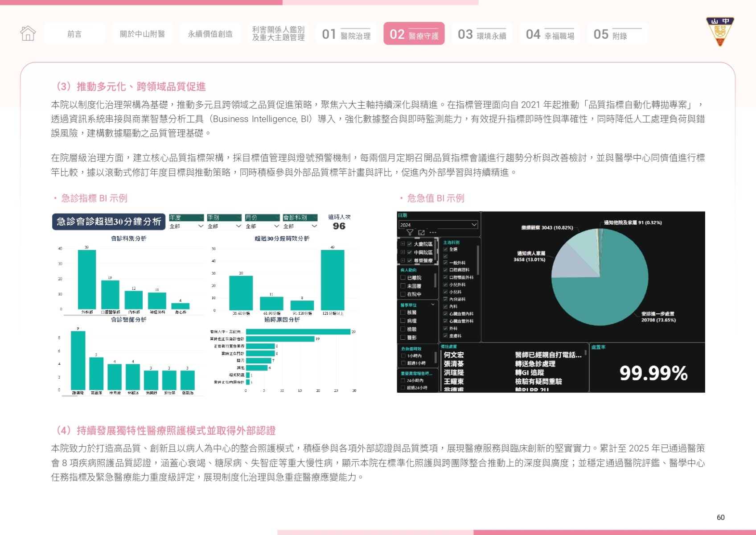Go to the 05 附錄 tab
Image resolution: width=756 pixels, height=535 pixels.
(x=618, y=34)
